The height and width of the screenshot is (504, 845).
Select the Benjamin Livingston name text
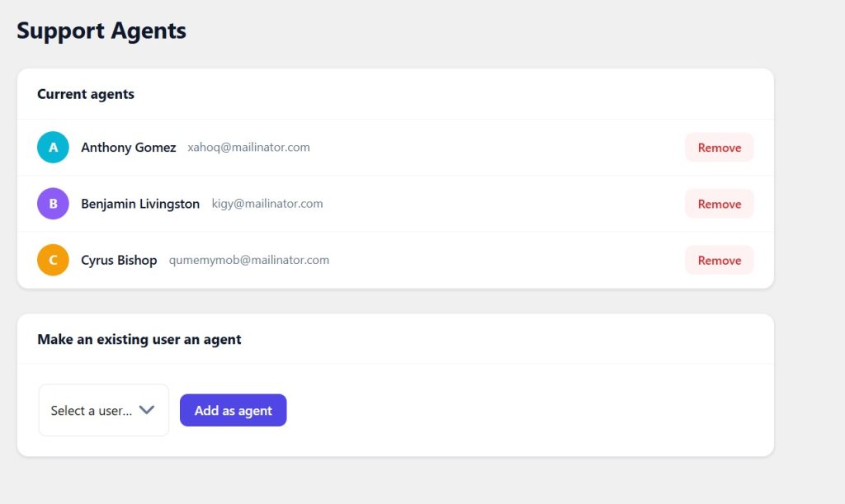point(140,204)
